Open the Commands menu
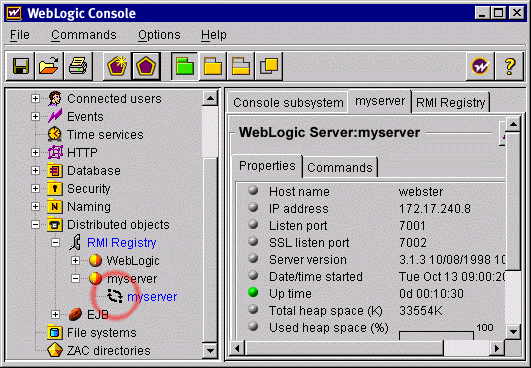The width and height of the screenshot is (531, 368). [x=84, y=35]
